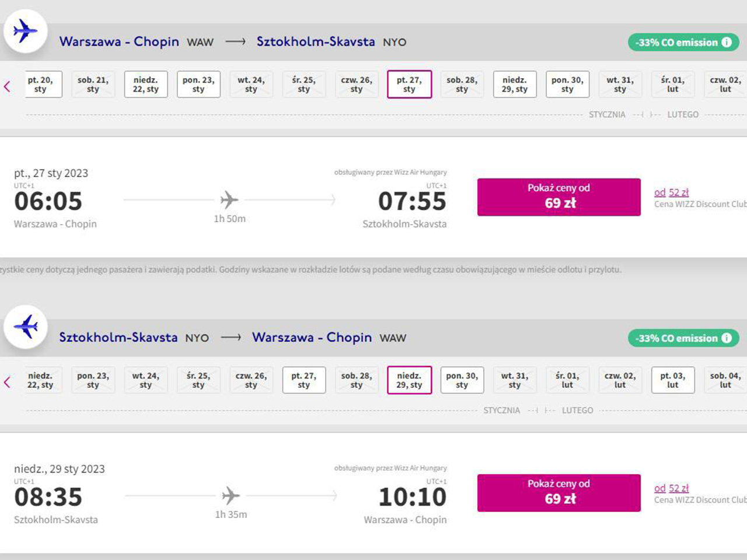Click the plane icon above 1h 50m duration
Image resolution: width=747 pixels, height=560 pixels.
tap(229, 200)
